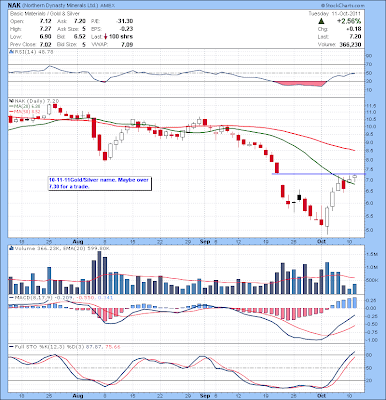Select the Basic Materials / Gold & Silver sector line

[x=45, y=14]
